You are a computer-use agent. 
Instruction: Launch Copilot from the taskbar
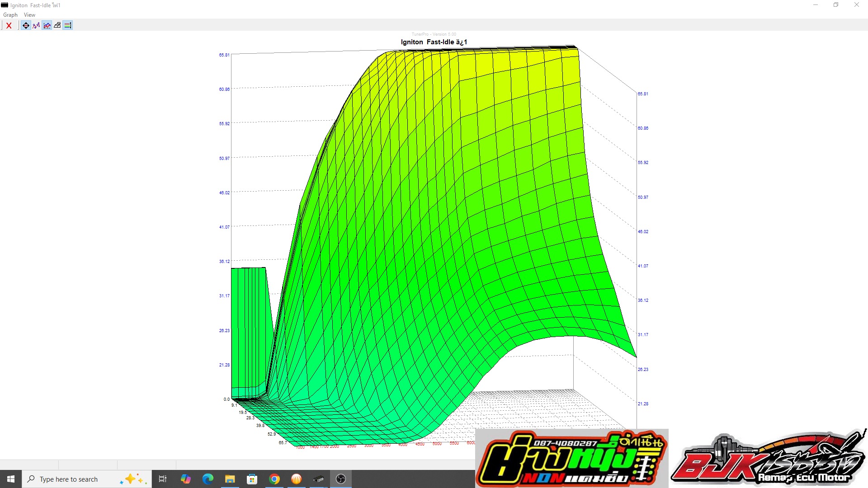(x=185, y=479)
